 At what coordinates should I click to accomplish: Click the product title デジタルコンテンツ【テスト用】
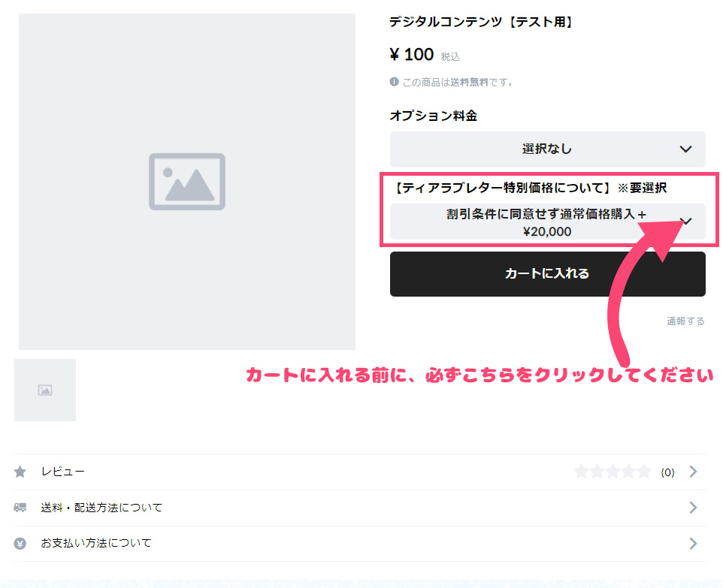[482, 22]
